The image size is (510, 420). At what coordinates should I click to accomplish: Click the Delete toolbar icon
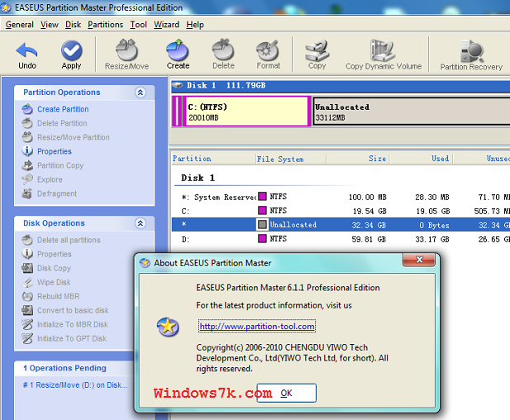223,50
